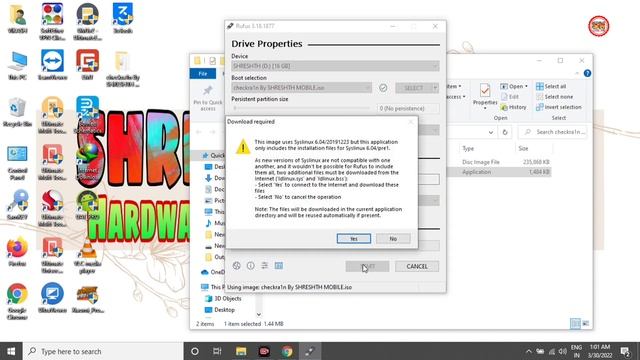Open the Firefox desktop icon
Screen dimensions: 640x360
point(17,252)
